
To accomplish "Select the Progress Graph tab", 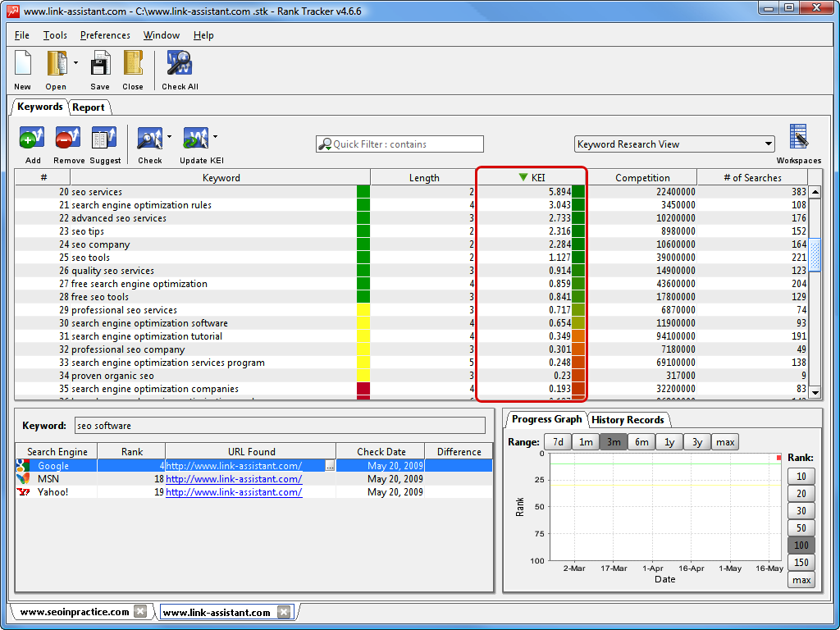I will pyautogui.click(x=547, y=419).
